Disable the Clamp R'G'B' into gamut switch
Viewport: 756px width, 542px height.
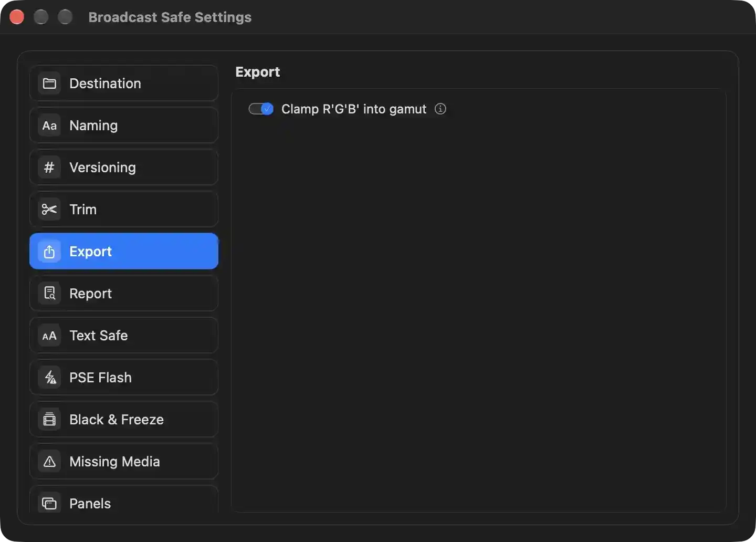[261, 109]
